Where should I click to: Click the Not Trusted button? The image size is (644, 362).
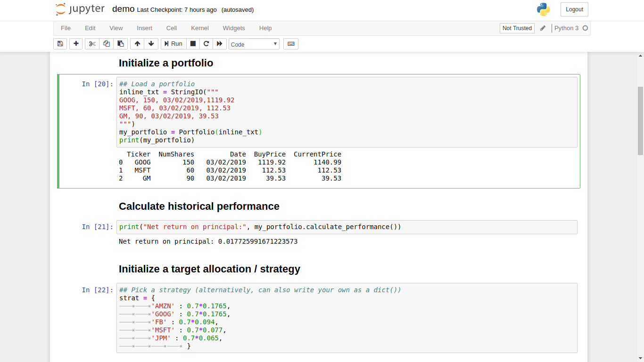click(x=517, y=28)
